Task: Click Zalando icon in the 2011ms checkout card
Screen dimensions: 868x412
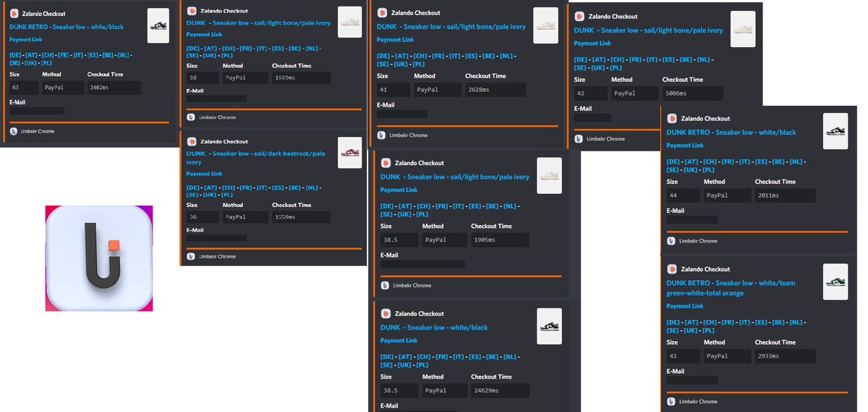Action: click(x=671, y=118)
